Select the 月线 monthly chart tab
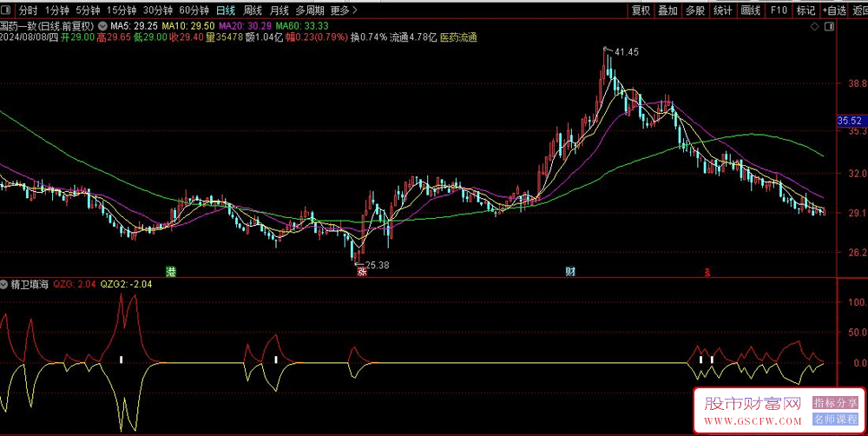The height and width of the screenshot is (436, 868). point(279,10)
